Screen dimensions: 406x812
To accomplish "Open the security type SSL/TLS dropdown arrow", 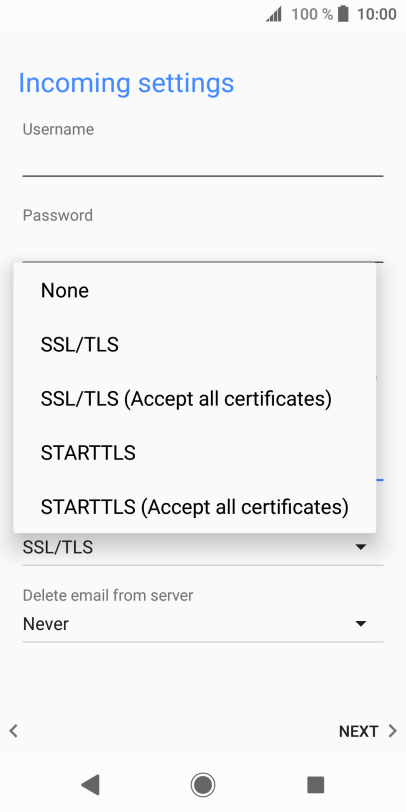I will (x=360, y=547).
